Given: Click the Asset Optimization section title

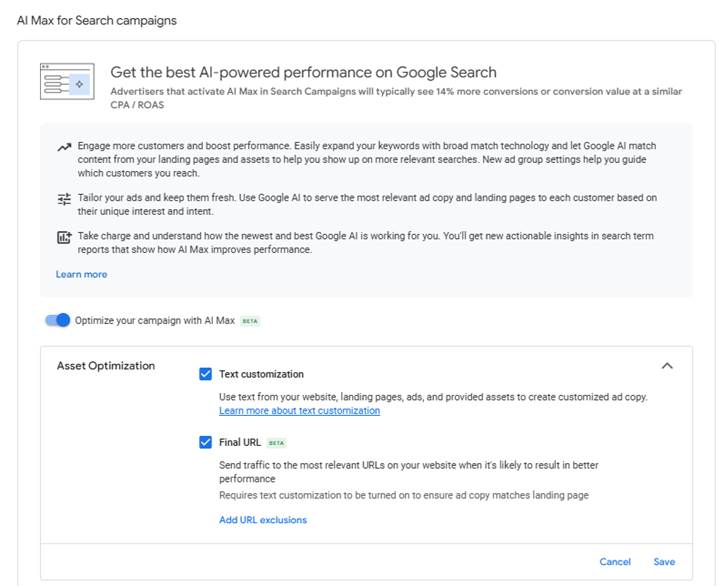Looking at the screenshot, I should coord(106,366).
